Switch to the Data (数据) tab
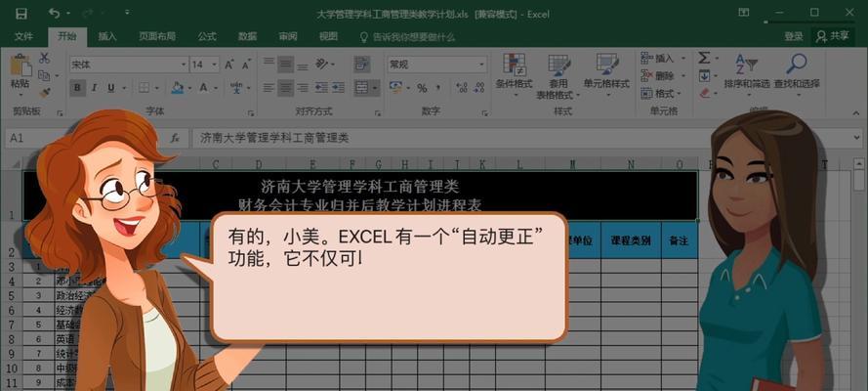This screenshot has height=391, width=868. point(247,36)
